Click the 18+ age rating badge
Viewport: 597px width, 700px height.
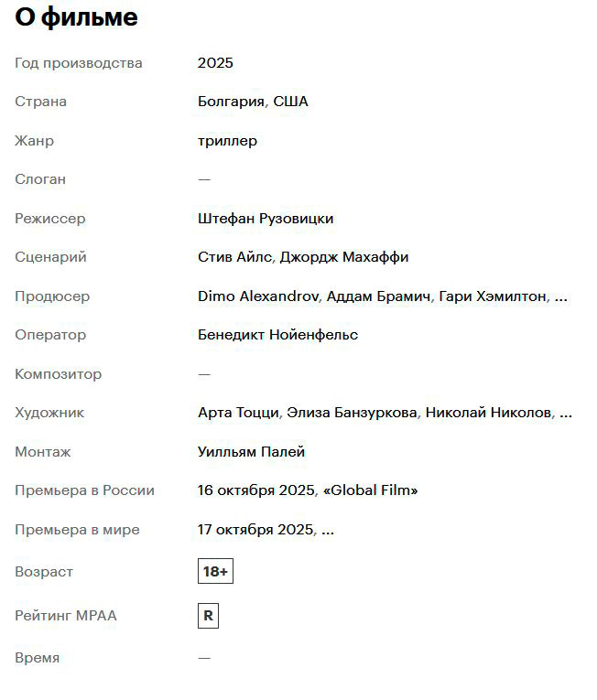click(215, 572)
